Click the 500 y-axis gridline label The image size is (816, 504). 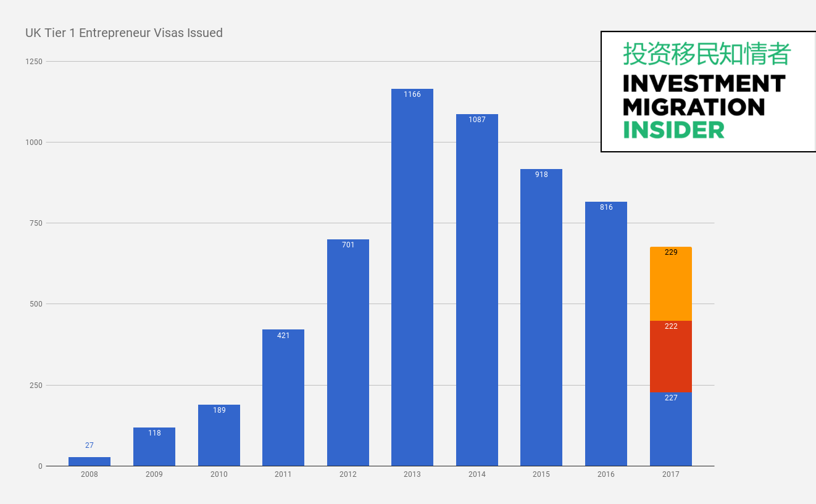click(36, 304)
